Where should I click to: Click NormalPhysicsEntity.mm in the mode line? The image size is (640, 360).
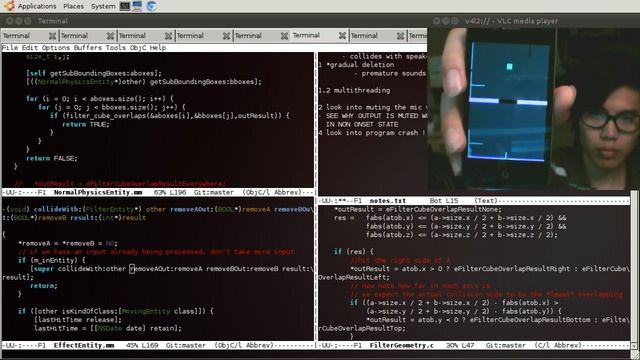(x=98, y=192)
